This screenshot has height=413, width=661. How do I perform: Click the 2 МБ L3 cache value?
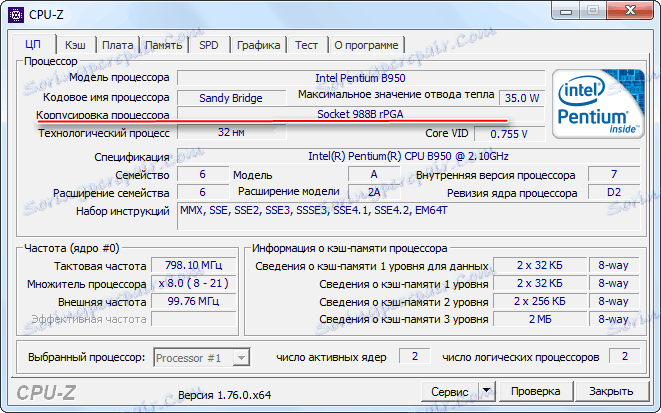tap(540, 319)
